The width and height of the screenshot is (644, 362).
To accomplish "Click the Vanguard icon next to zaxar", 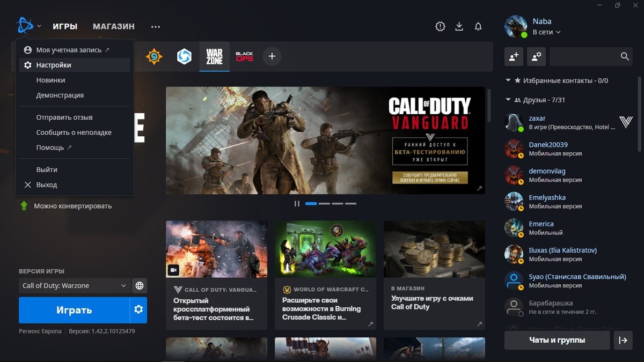I will tap(626, 122).
